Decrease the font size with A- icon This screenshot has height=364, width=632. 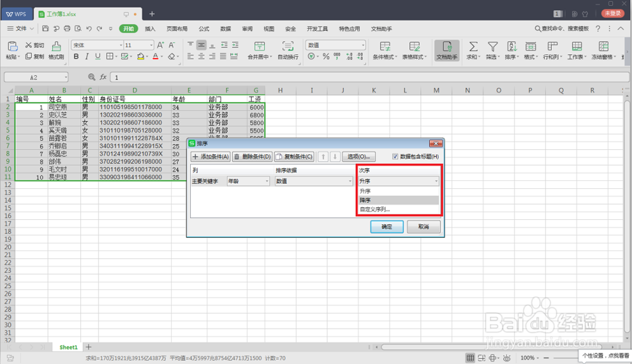[172, 45]
